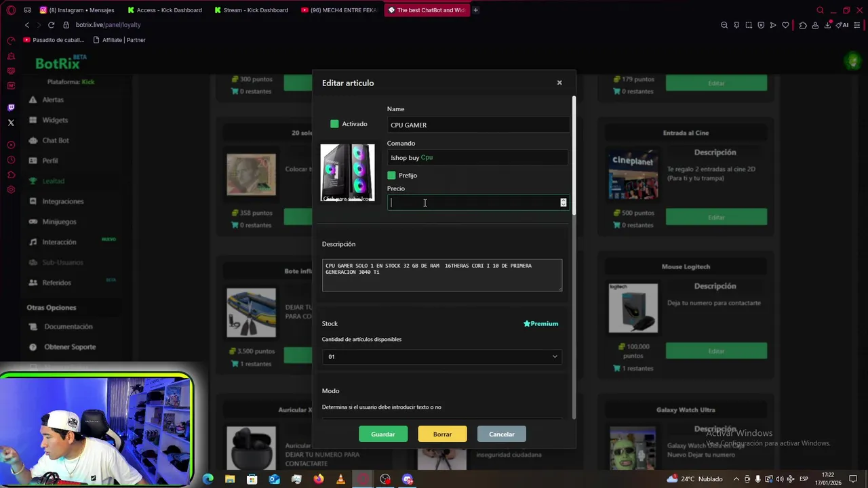The image size is (868, 488).
Task: Delete the item with Borrar
Action: [442, 434]
